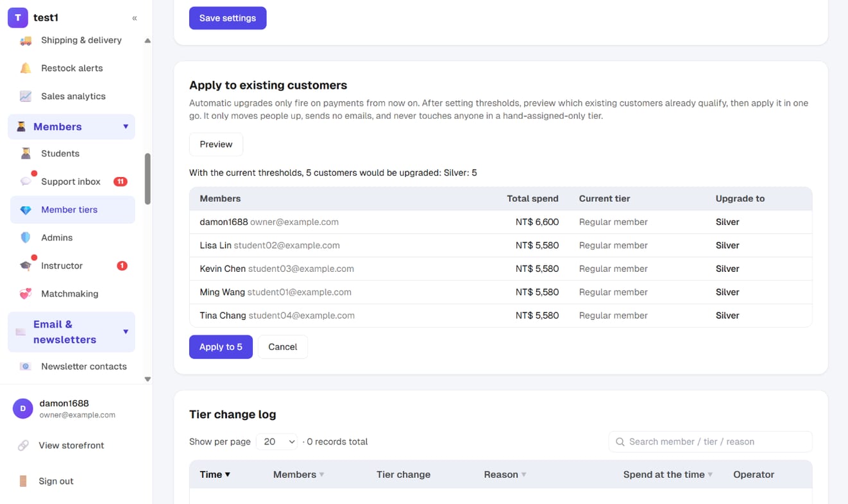The height and width of the screenshot is (504, 848).
Task: Open Restock alerts page
Action: click(72, 68)
